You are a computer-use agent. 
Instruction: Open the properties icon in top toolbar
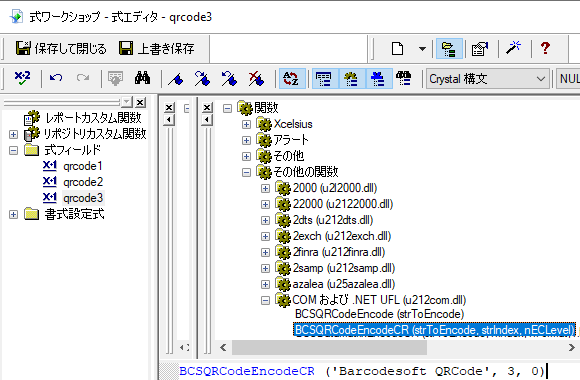point(479,48)
